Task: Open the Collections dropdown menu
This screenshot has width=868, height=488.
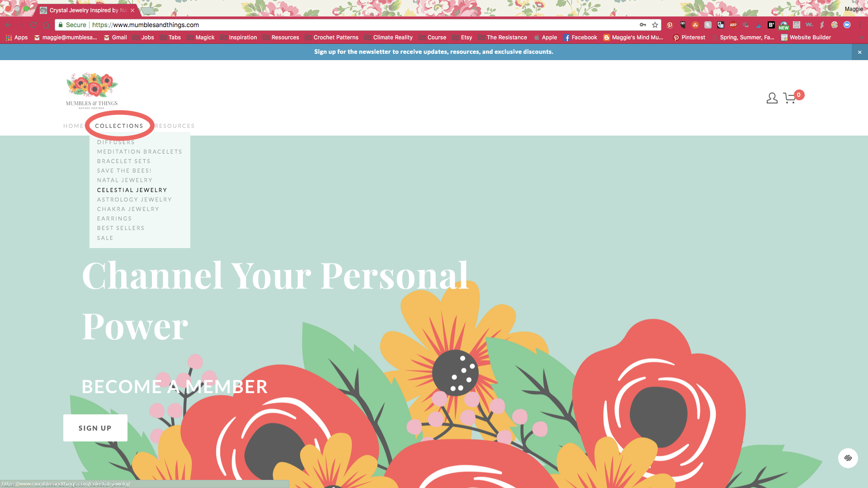Action: click(x=119, y=126)
